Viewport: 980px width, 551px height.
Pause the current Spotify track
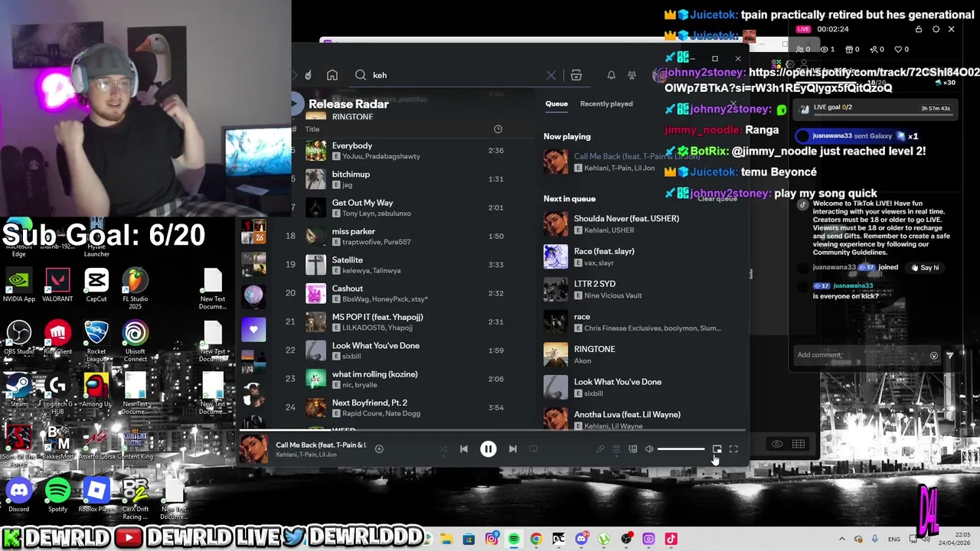point(488,449)
